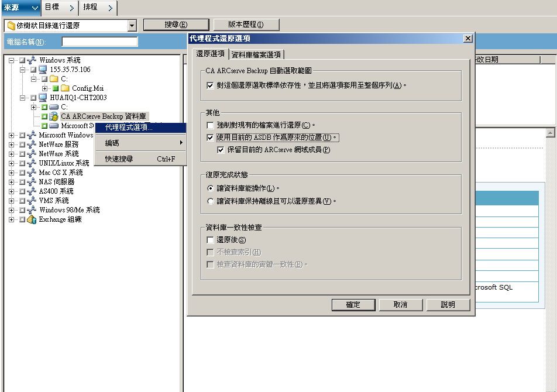Click the 電腦名稱 input field
The height and width of the screenshot is (392, 557).
point(99,42)
